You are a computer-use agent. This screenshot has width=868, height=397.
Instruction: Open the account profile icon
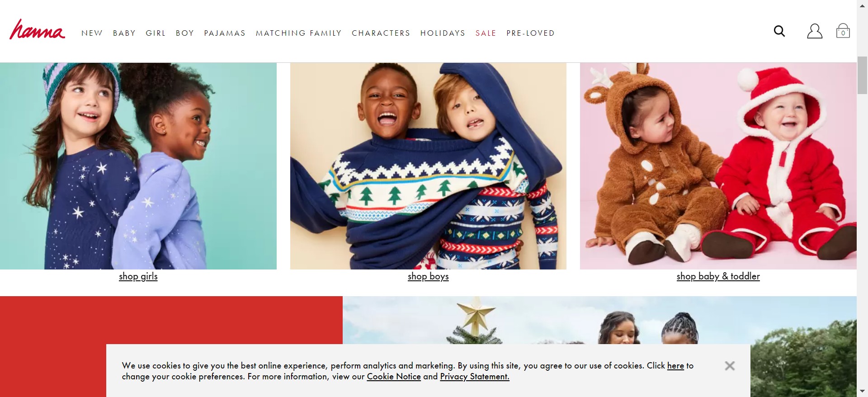click(x=815, y=31)
